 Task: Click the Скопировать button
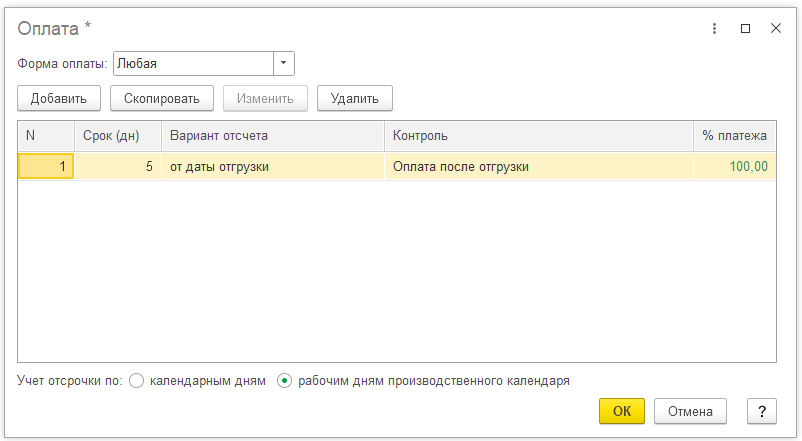(162, 98)
